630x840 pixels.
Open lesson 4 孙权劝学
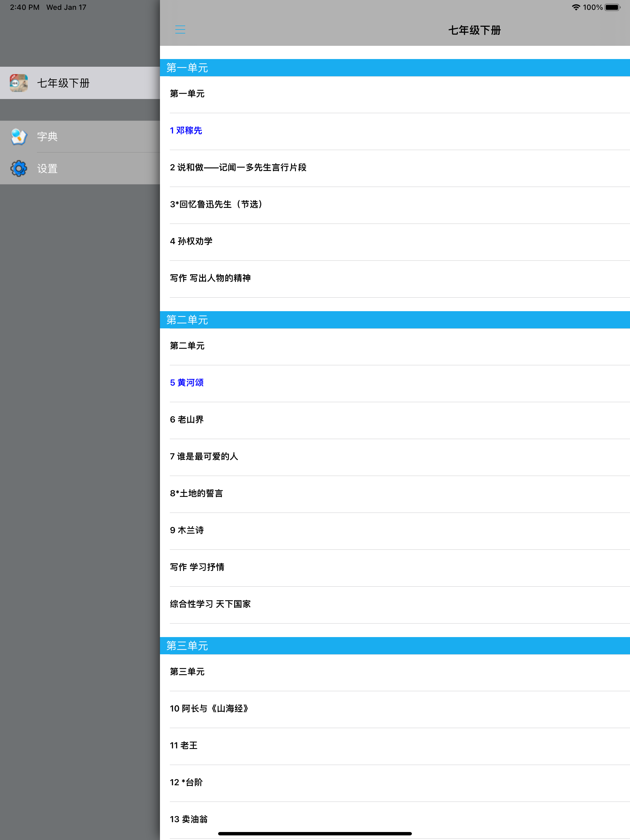coord(395,242)
